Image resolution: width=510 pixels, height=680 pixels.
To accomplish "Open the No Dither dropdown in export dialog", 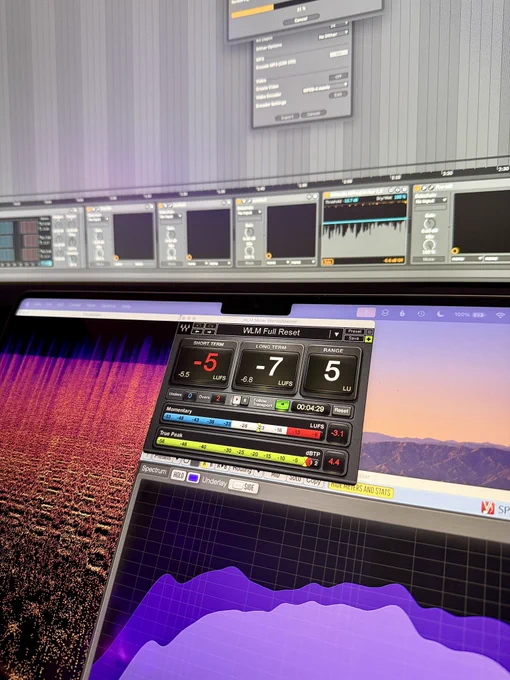I will (x=333, y=36).
